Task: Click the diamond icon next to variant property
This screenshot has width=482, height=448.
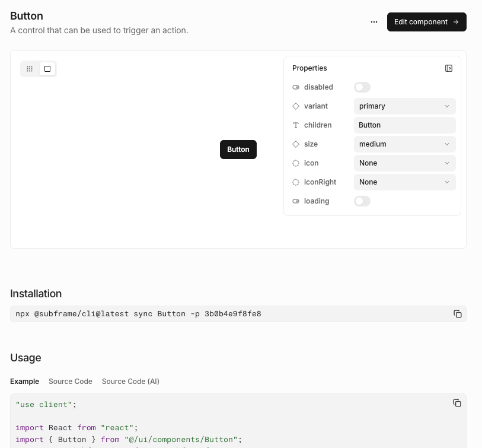Action: pos(296,106)
